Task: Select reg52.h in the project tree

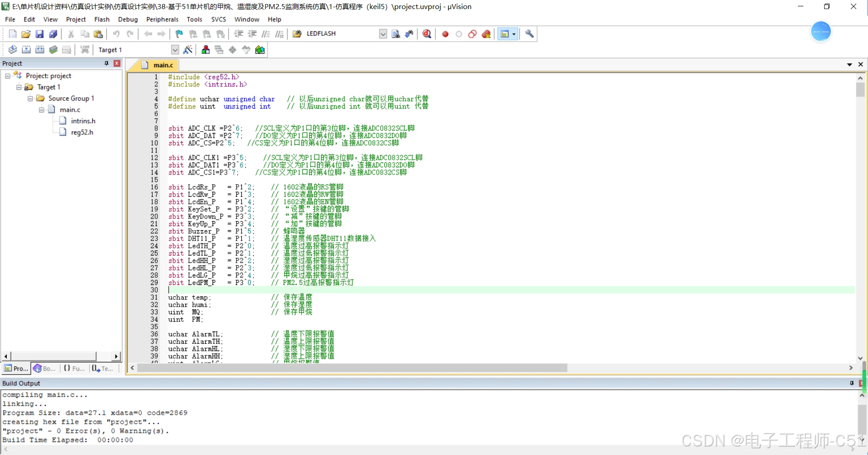Action: (82, 133)
